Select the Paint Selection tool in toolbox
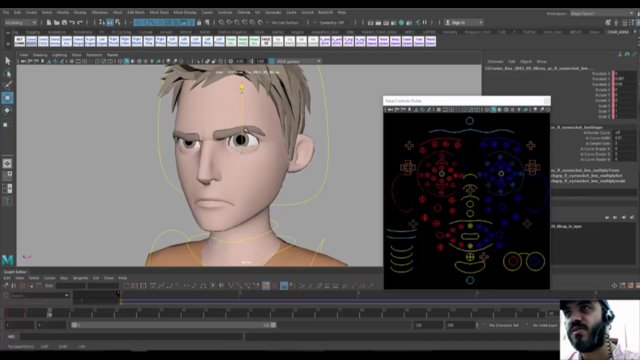The image size is (640, 360). click(x=7, y=85)
